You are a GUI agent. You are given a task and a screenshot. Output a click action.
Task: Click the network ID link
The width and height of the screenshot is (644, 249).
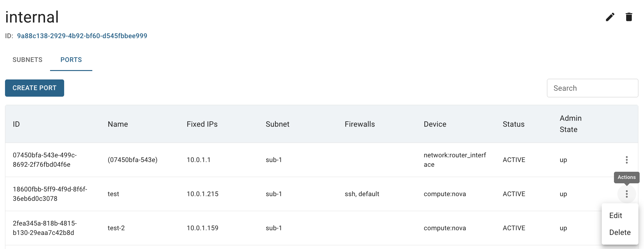pos(82,36)
